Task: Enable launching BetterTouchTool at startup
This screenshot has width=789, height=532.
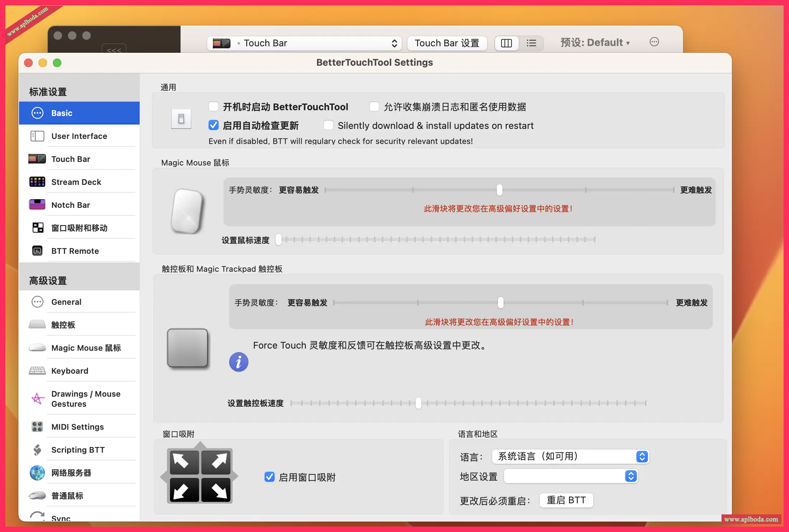Action: tap(214, 106)
